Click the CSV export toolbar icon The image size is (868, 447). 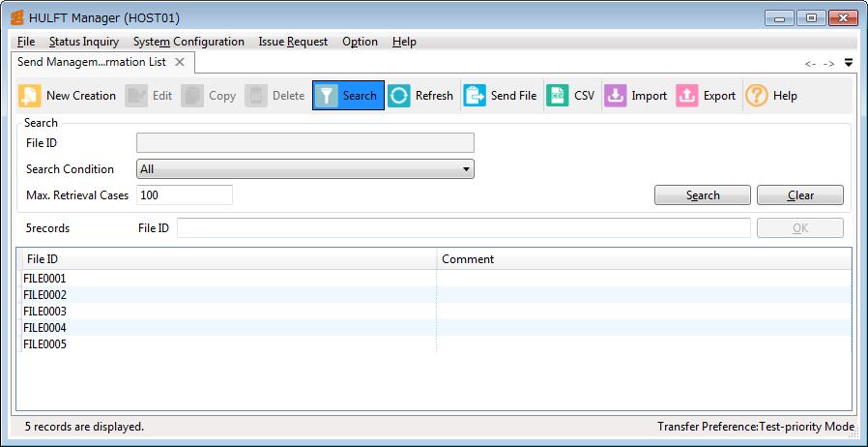[x=558, y=96]
